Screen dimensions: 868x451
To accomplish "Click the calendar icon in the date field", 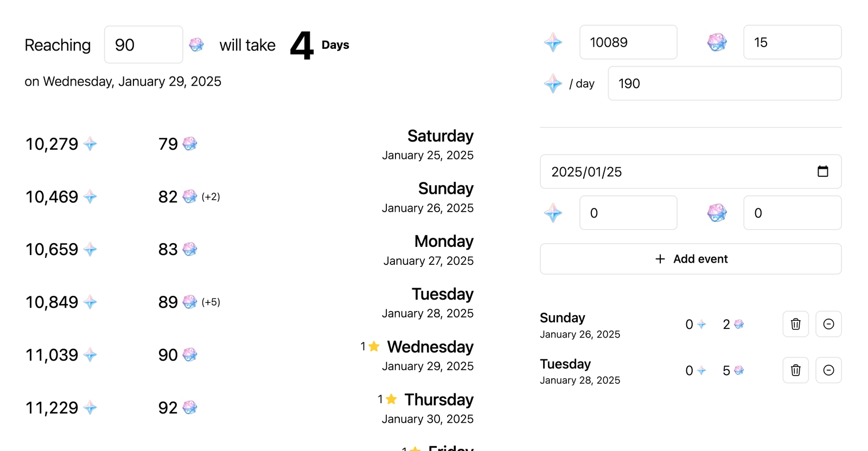I will click(822, 171).
